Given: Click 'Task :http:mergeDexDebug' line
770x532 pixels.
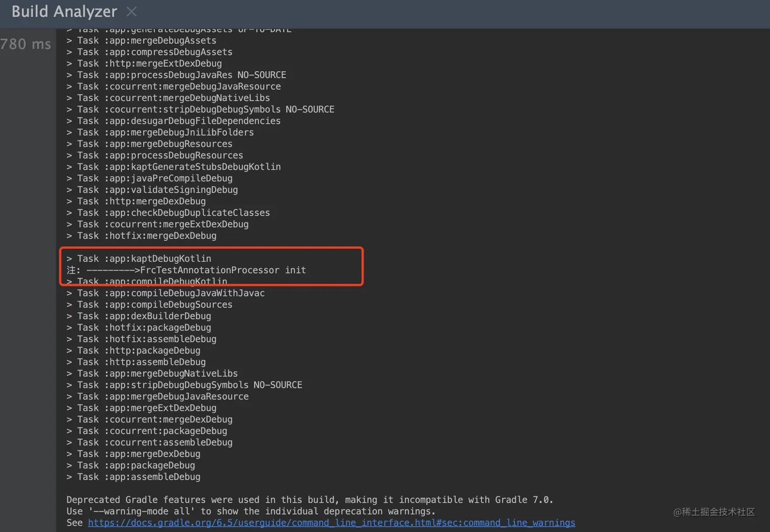Looking at the screenshot, I should point(136,202).
